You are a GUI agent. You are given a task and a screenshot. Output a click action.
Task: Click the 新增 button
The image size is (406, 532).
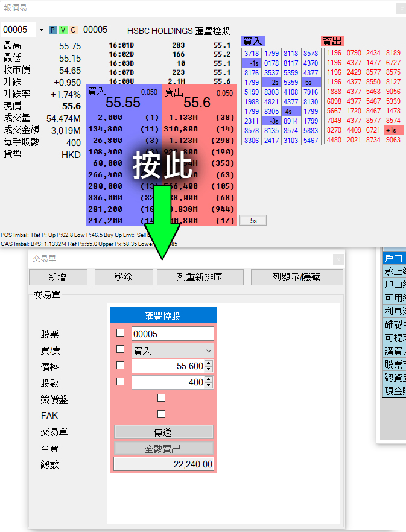coord(58,277)
